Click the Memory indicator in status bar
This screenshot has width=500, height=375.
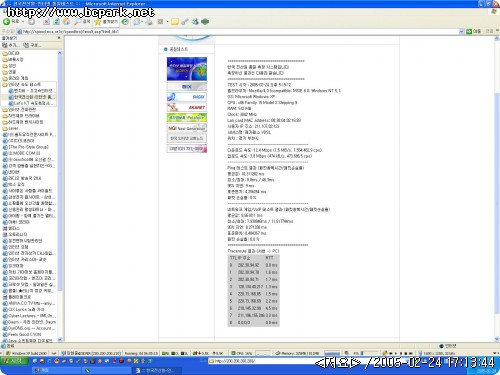(x=298, y=353)
